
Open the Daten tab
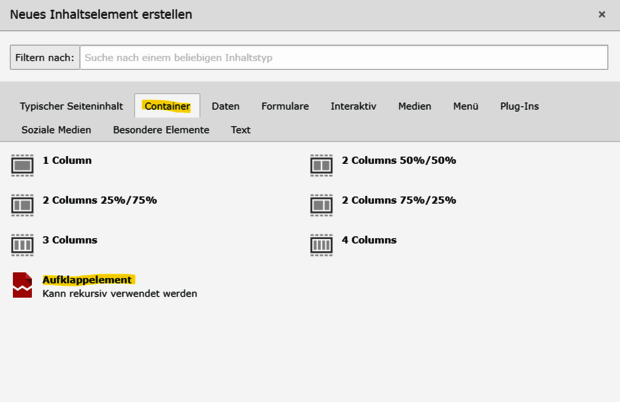click(225, 106)
